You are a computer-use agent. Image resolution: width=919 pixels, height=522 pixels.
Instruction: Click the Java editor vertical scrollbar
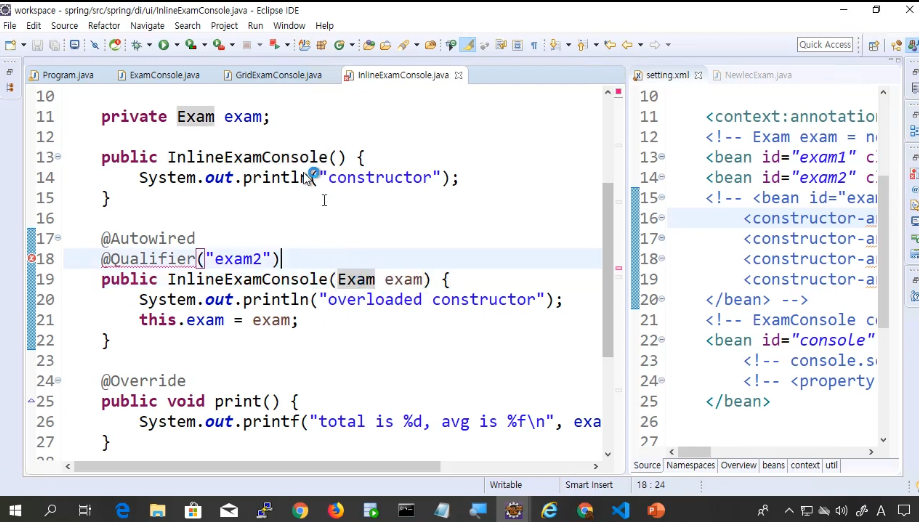pos(608,269)
